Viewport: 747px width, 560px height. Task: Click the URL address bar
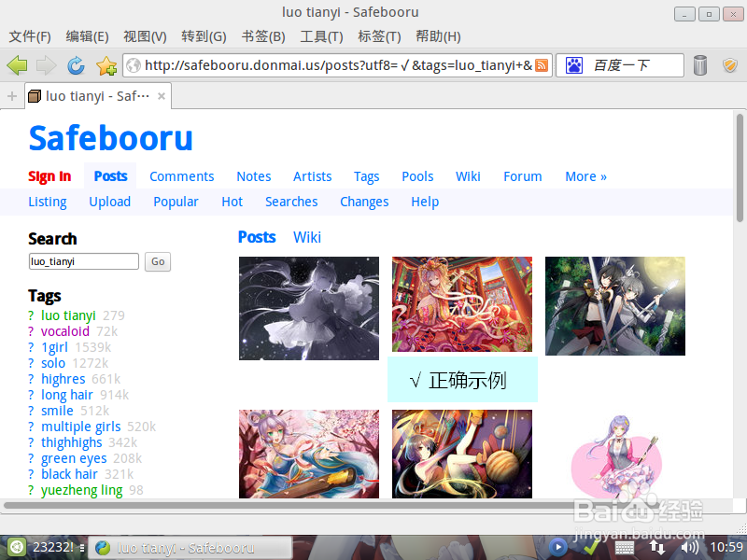coord(337,65)
